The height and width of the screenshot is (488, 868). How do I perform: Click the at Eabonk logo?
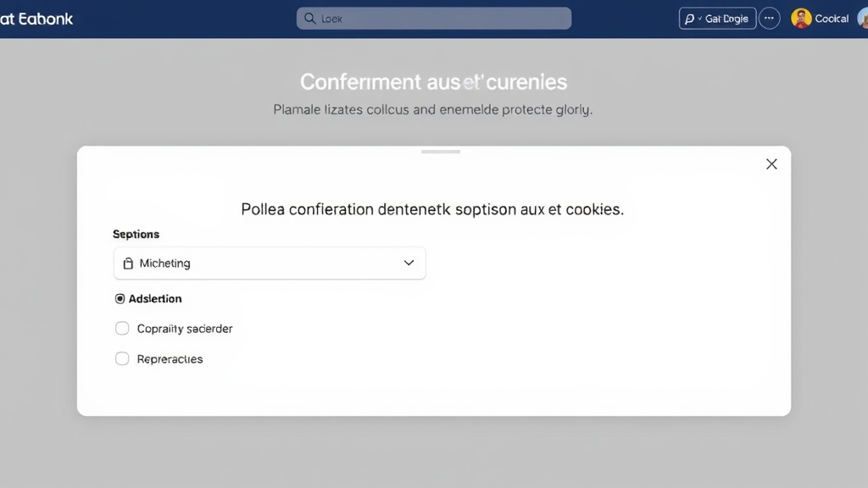pyautogui.click(x=37, y=17)
